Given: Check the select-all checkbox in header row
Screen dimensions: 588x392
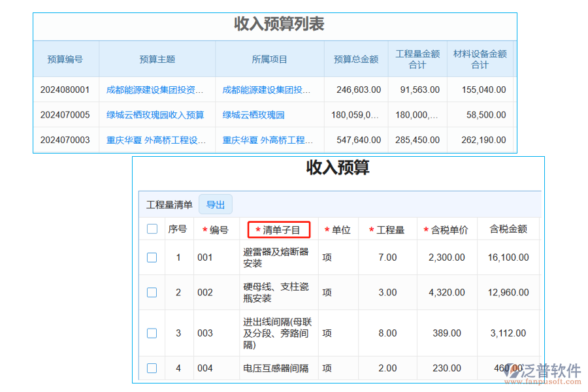Looking at the screenshot, I should 152,229.
